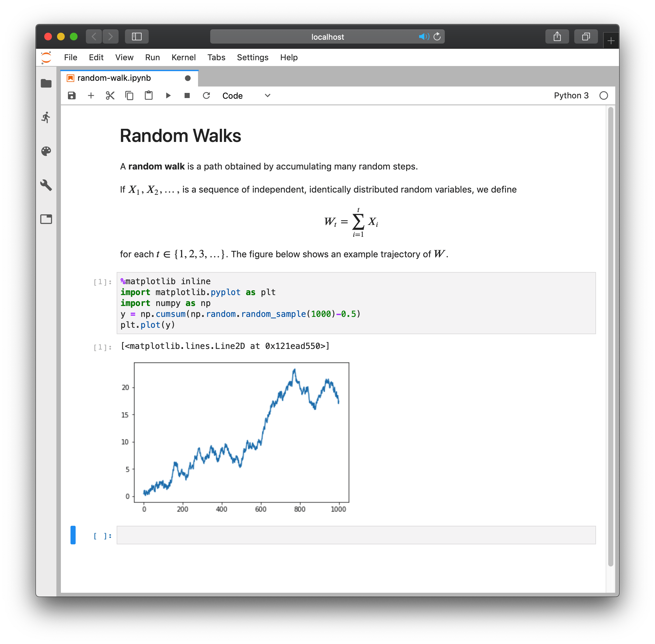Open the browser share button

click(557, 37)
